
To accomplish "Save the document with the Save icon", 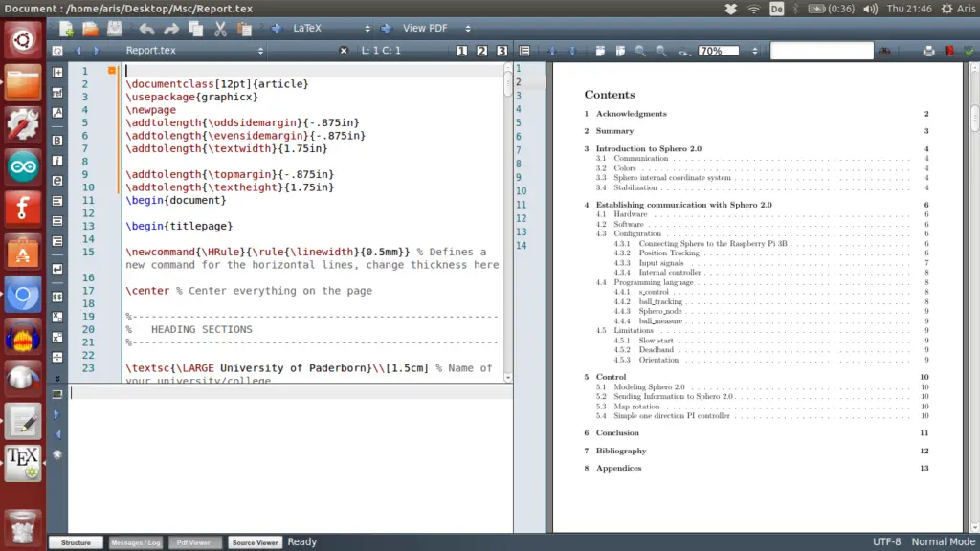I will coord(116,29).
